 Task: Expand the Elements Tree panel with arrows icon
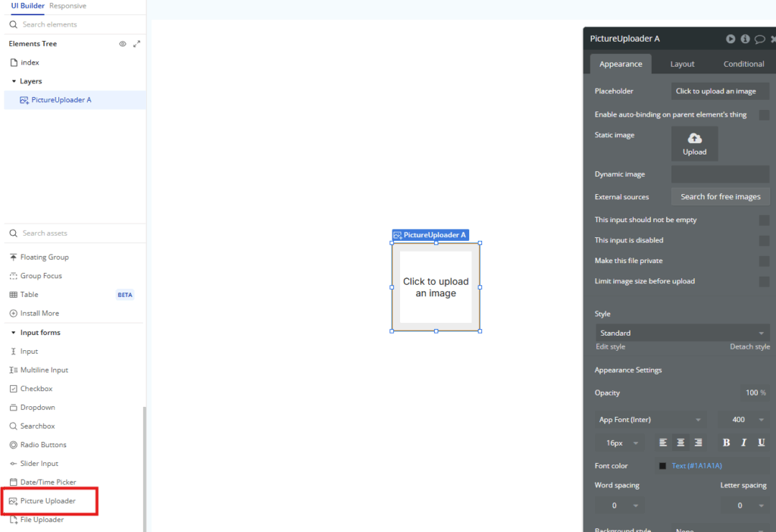136,44
